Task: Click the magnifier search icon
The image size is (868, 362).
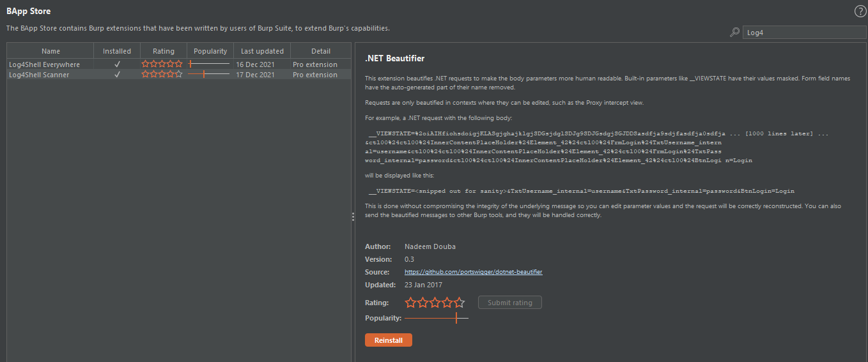Action: coord(734,33)
